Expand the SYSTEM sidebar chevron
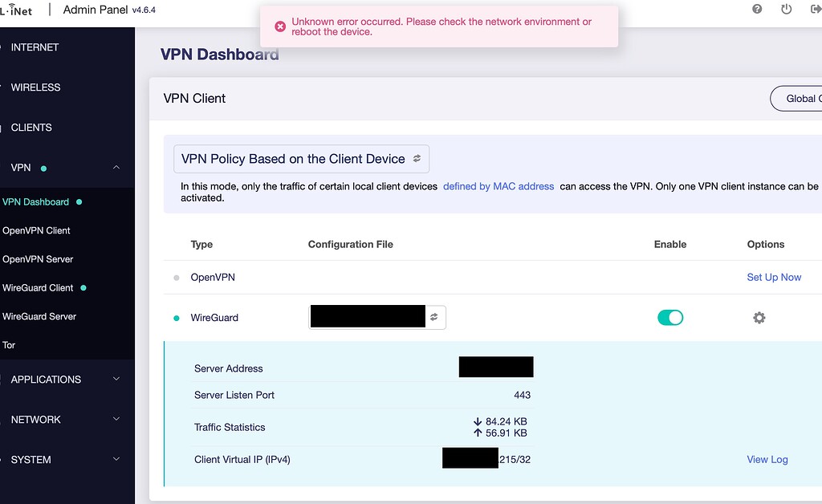 [x=116, y=459]
